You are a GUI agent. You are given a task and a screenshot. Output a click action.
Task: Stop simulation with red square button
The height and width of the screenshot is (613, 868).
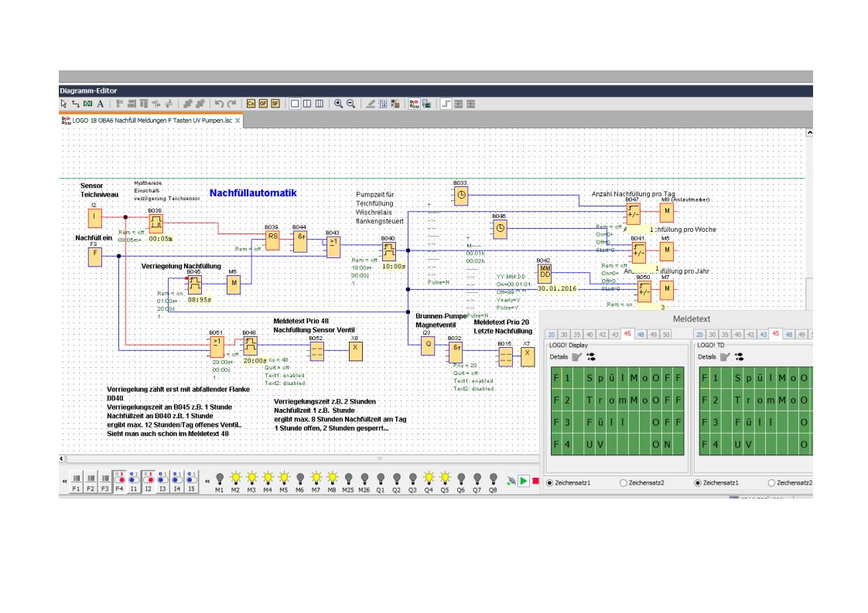point(535,482)
